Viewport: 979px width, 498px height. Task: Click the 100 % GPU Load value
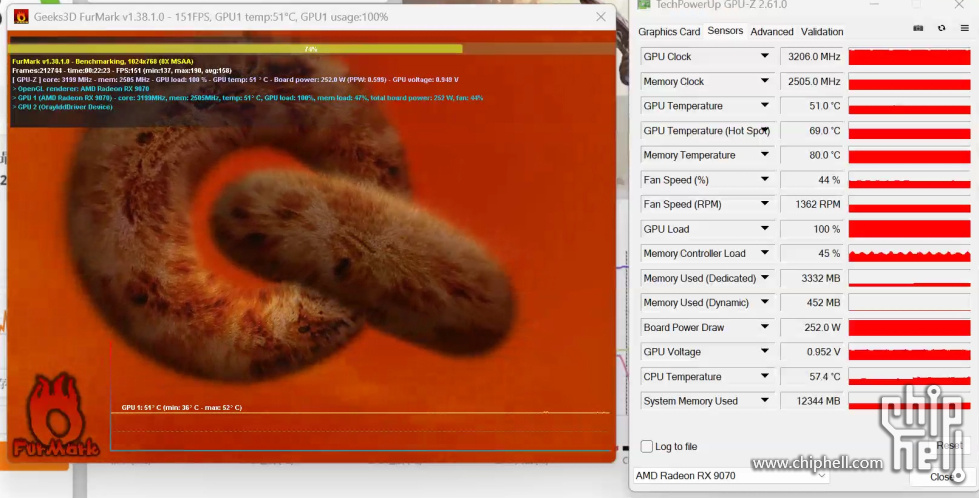[x=811, y=229]
